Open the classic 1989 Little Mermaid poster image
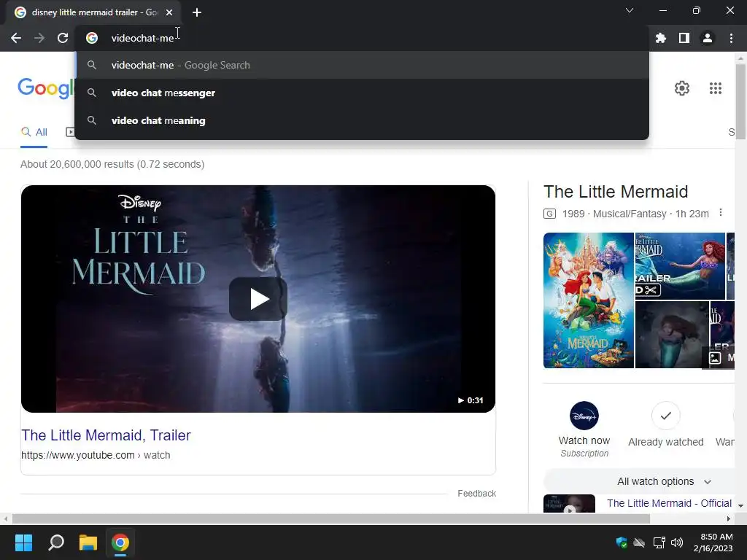 click(589, 300)
